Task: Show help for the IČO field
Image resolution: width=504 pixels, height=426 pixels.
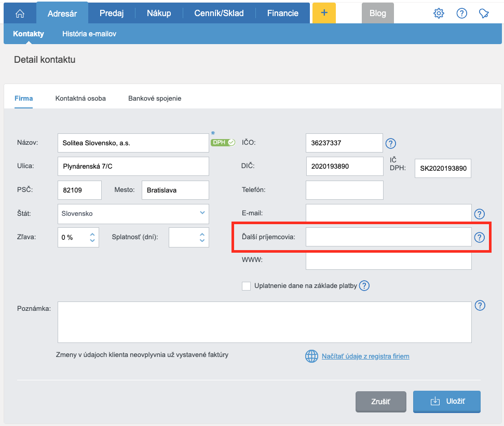Action: pyautogui.click(x=391, y=143)
